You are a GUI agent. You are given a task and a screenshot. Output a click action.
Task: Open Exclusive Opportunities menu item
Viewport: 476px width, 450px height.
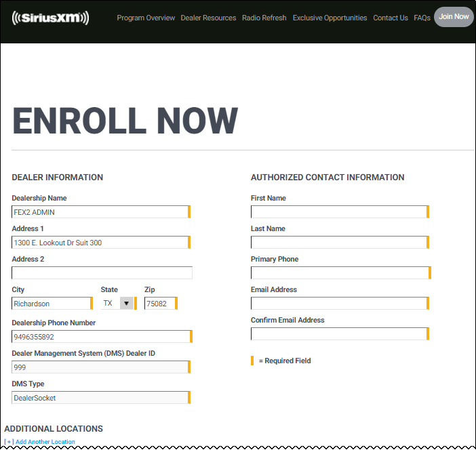(330, 18)
